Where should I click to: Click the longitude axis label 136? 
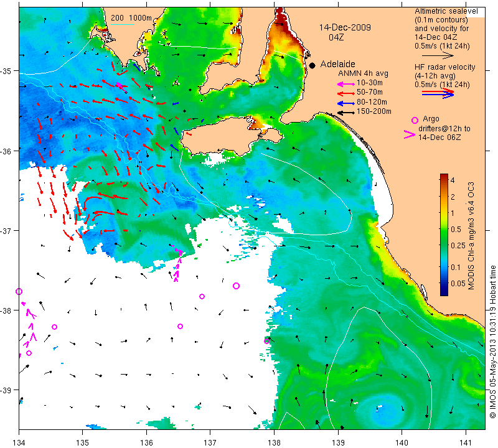click(146, 442)
